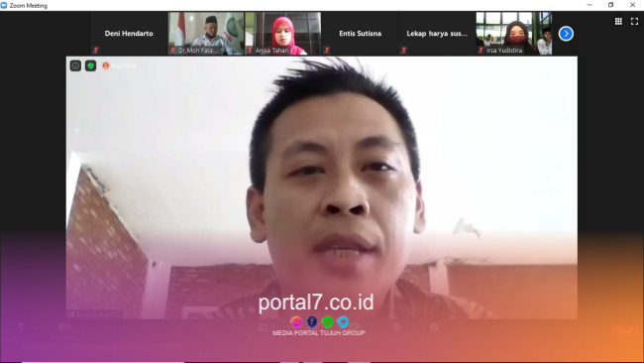Select Anisa Tahari video thumbnail

click(283, 34)
